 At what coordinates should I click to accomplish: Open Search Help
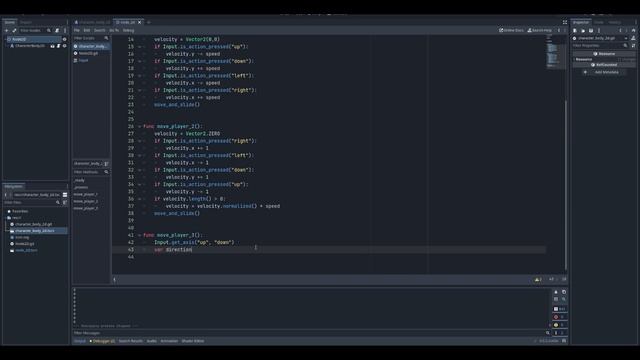540,30
